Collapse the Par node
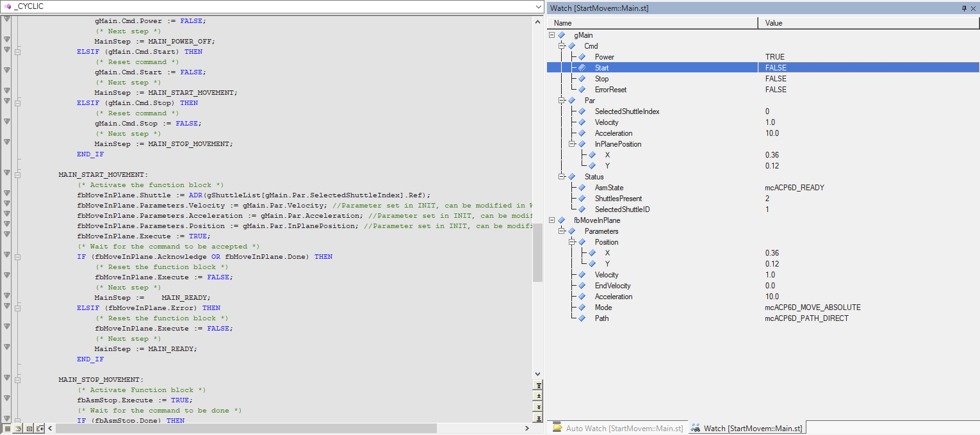The image size is (980, 435). (x=562, y=101)
